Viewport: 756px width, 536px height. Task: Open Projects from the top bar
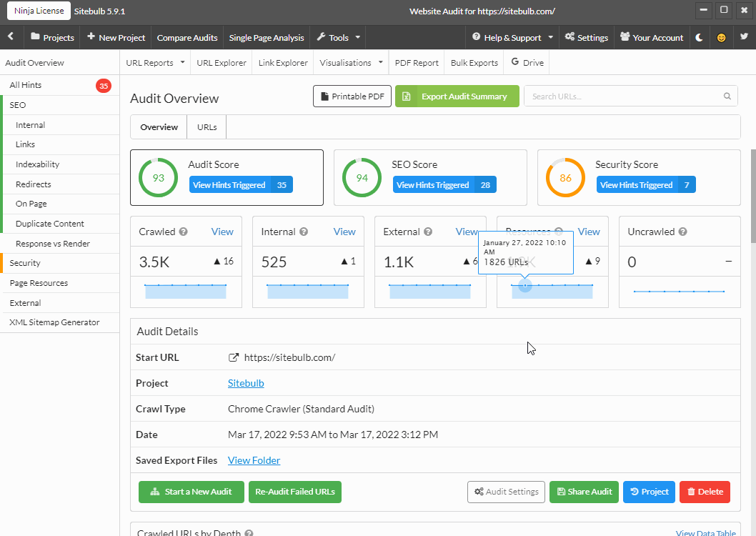(52, 38)
